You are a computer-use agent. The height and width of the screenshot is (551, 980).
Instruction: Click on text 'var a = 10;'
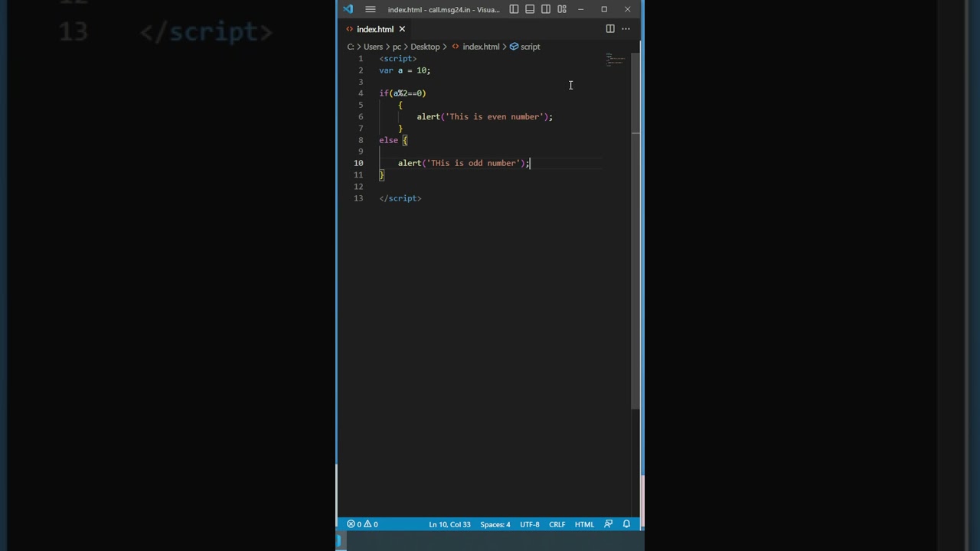coord(405,70)
